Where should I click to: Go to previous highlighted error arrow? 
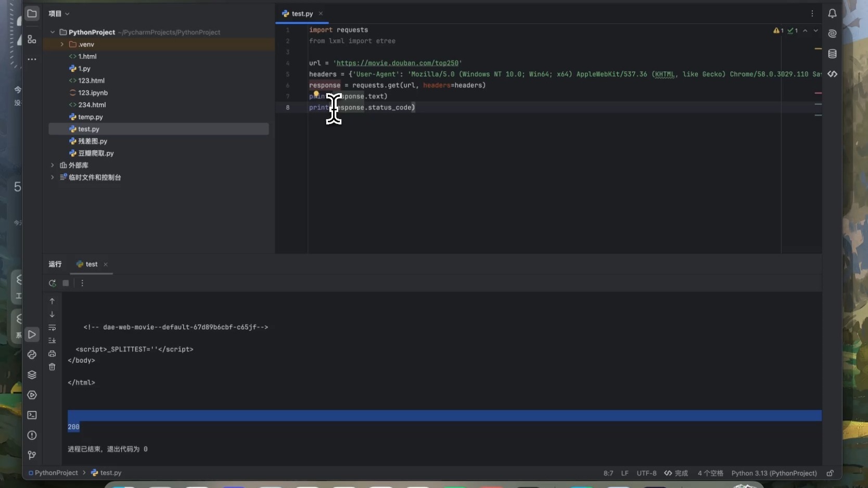pyautogui.click(x=805, y=31)
